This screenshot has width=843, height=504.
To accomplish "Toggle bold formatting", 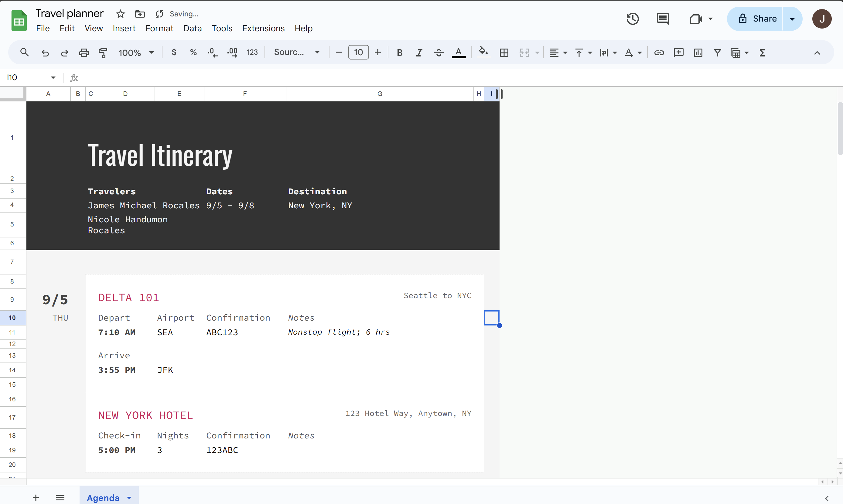I will coord(399,53).
